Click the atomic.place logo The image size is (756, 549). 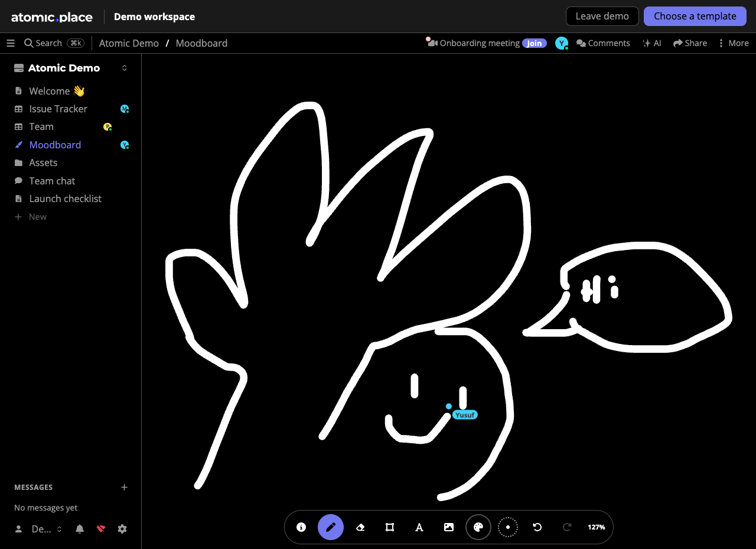(x=52, y=17)
